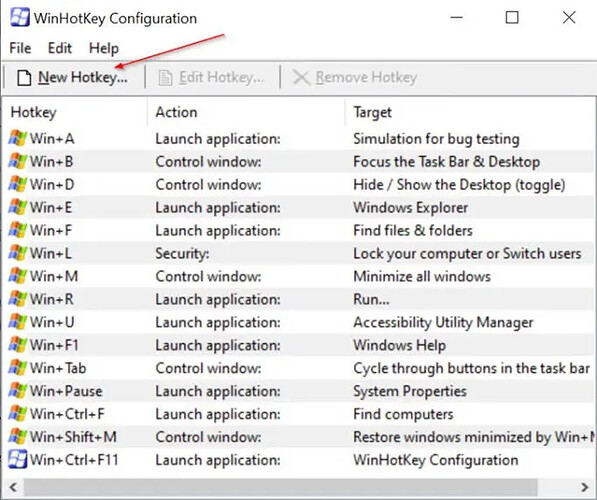
Task: Click the Windows flag icon beside Win+L
Action: [18, 253]
